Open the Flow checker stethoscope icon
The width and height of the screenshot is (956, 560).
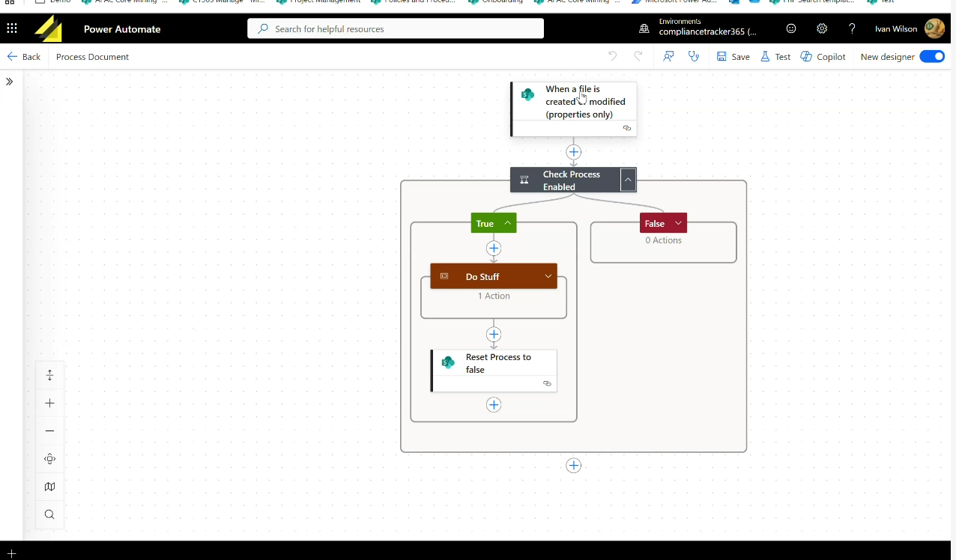tap(694, 57)
